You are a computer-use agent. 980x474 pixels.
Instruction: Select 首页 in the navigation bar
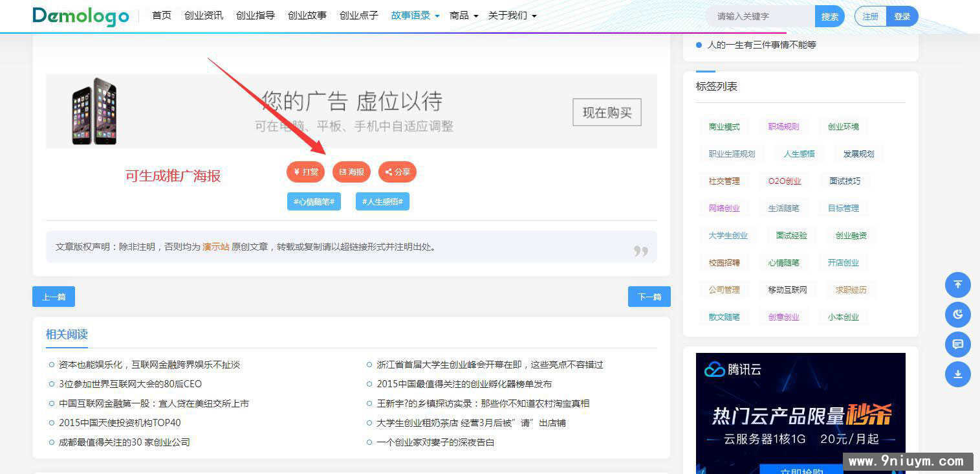pos(161,16)
